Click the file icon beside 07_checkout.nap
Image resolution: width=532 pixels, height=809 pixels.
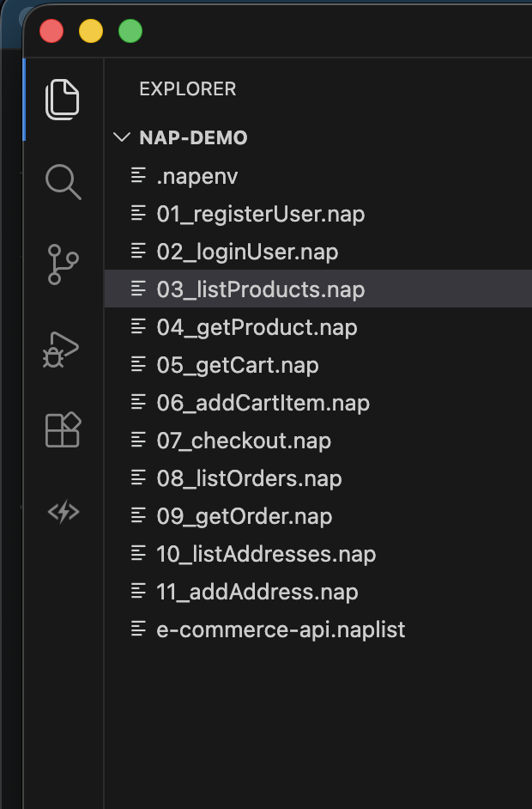click(x=138, y=440)
